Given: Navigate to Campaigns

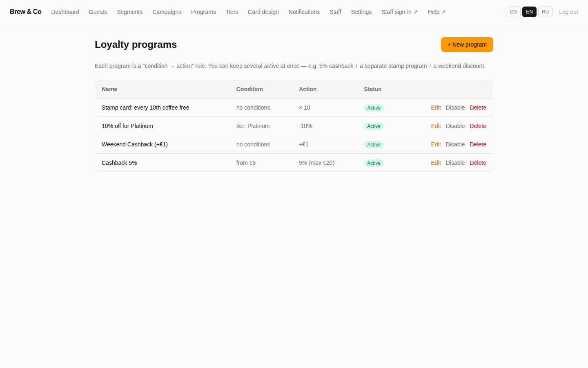Looking at the screenshot, I should (x=167, y=12).
